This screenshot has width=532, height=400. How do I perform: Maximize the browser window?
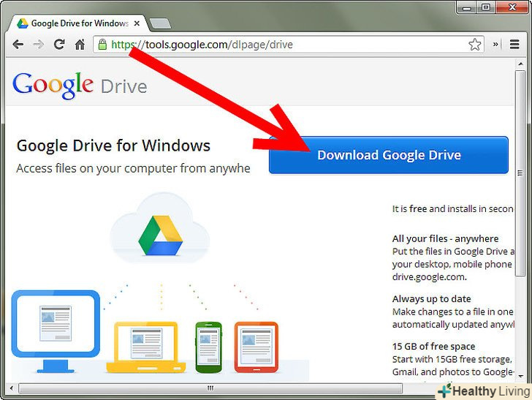pos(486,7)
